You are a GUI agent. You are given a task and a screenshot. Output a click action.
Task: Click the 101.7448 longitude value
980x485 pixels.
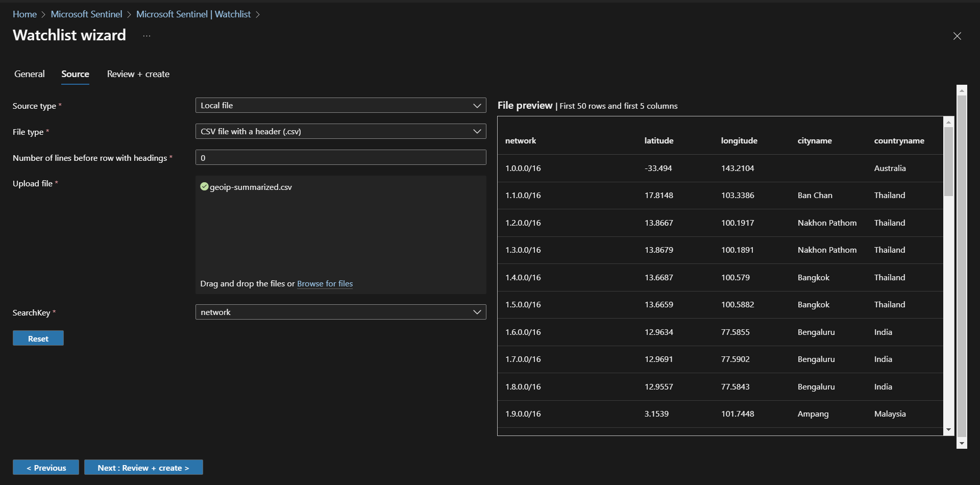pos(738,414)
